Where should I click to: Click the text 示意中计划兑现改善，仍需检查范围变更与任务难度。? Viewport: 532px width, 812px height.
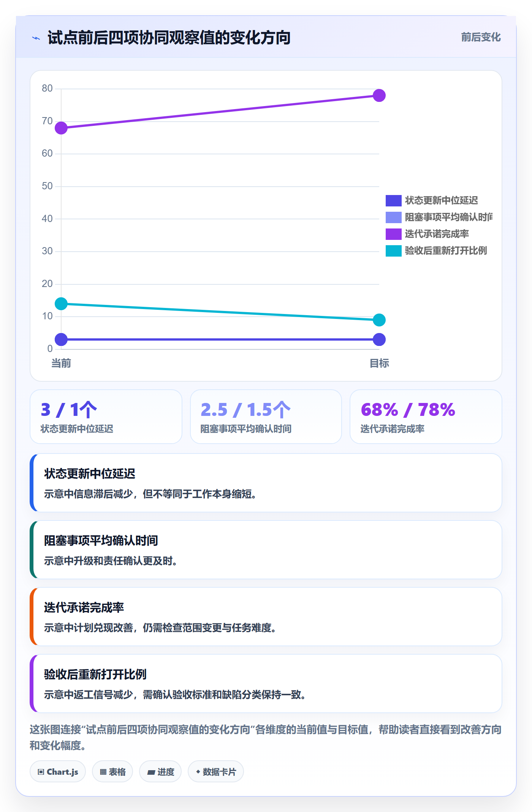pyautogui.click(x=160, y=628)
